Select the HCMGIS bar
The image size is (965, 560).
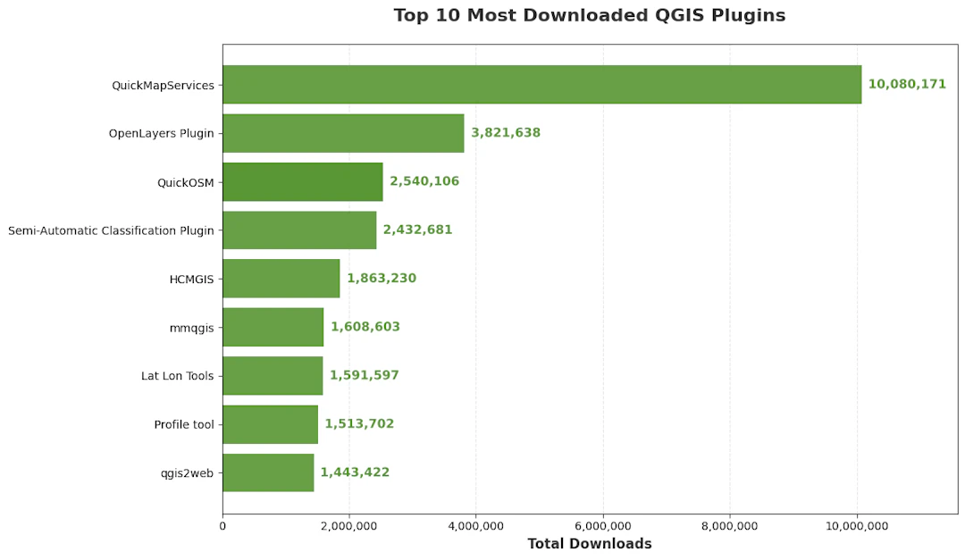(281, 278)
